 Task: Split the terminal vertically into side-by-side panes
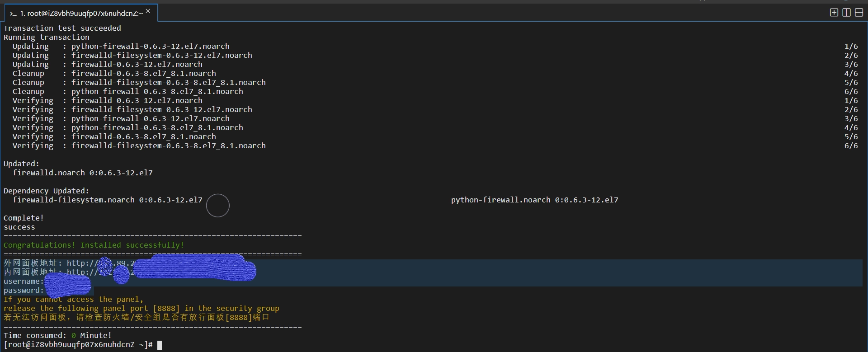[847, 13]
